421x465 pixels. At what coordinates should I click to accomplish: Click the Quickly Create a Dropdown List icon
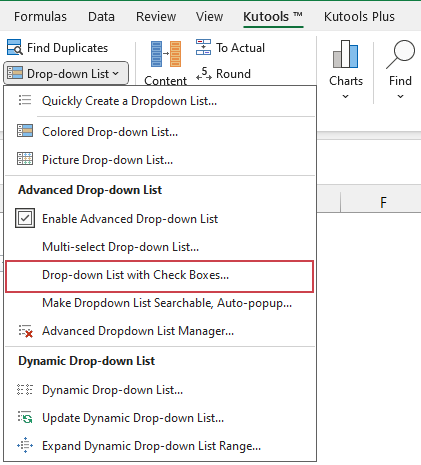(x=25, y=100)
